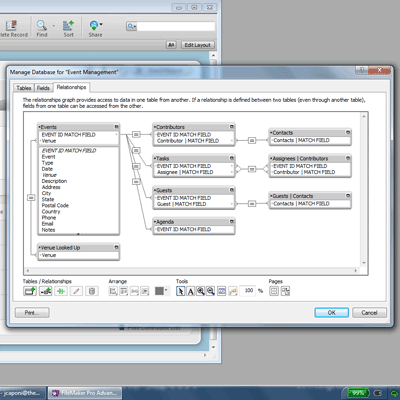Screen dimensions: 400x400
Task: Select the Postal Code field in Events
Action: [x=55, y=205]
